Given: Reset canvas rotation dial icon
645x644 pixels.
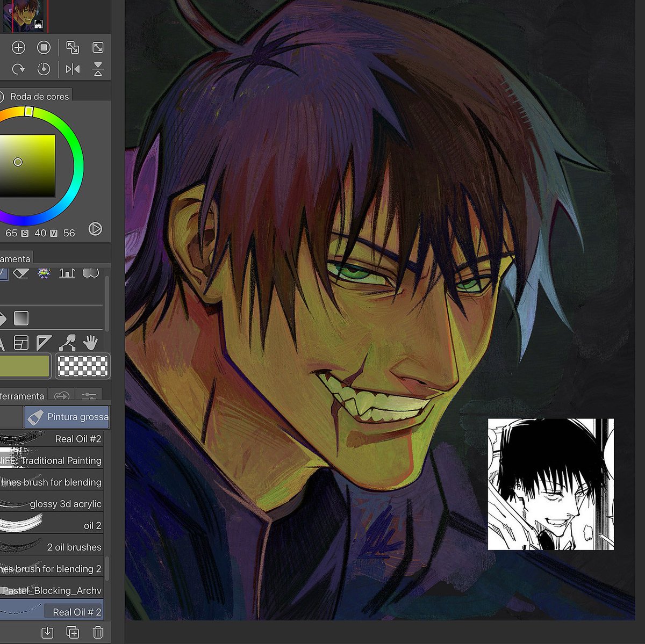Looking at the screenshot, I should click(44, 69).
